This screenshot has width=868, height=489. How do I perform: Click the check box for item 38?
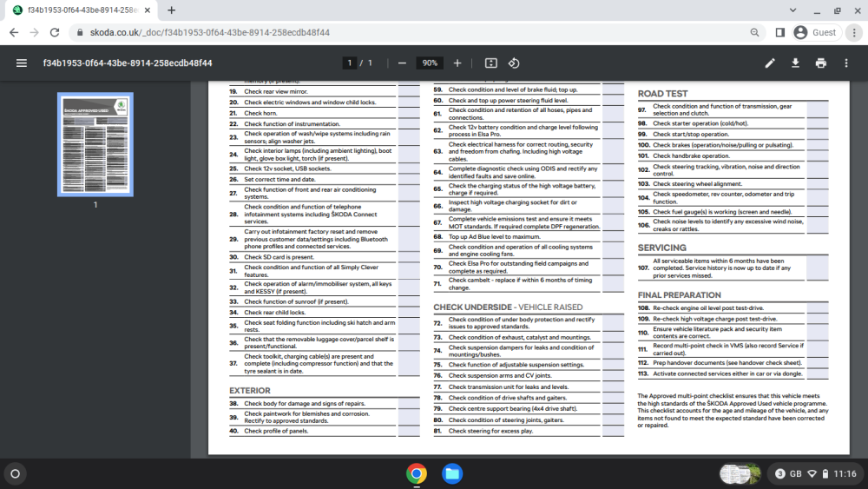(409, 403)
